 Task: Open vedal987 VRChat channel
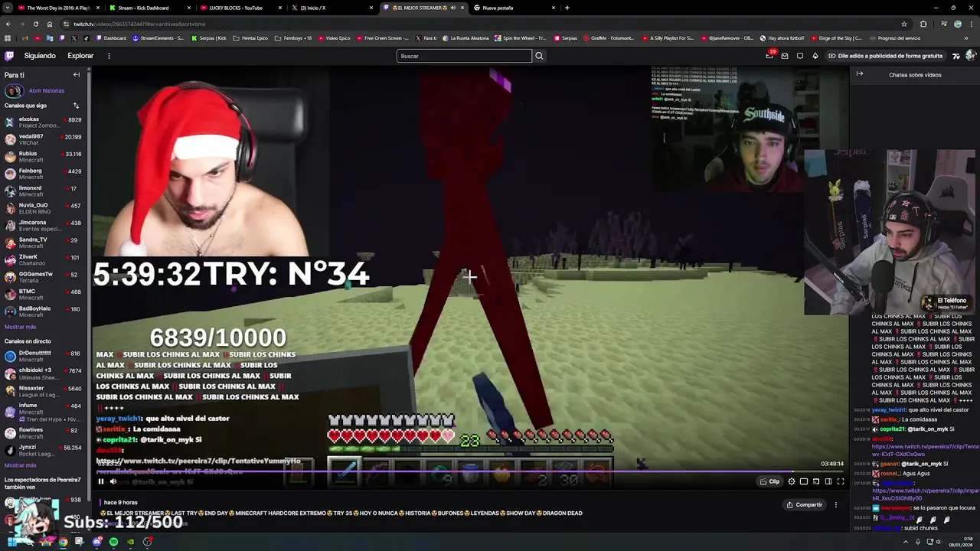point(44,140)
